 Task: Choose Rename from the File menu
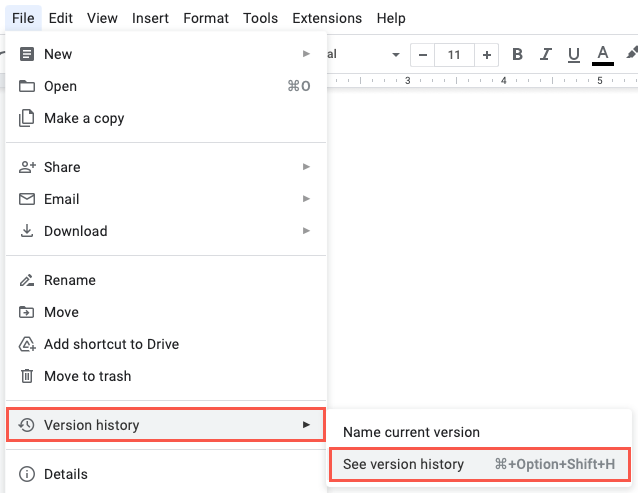coord(166,280)
